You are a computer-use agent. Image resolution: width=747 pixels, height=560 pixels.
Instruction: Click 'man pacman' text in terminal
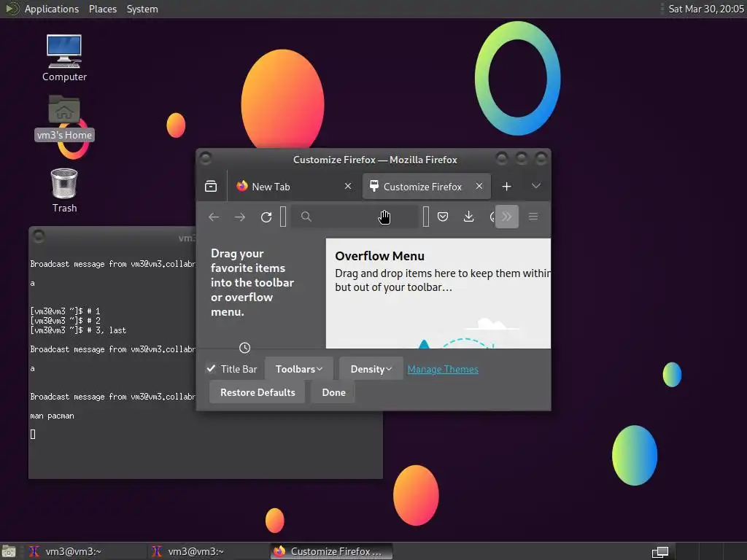pyautogui.click(x=53, y=416)
